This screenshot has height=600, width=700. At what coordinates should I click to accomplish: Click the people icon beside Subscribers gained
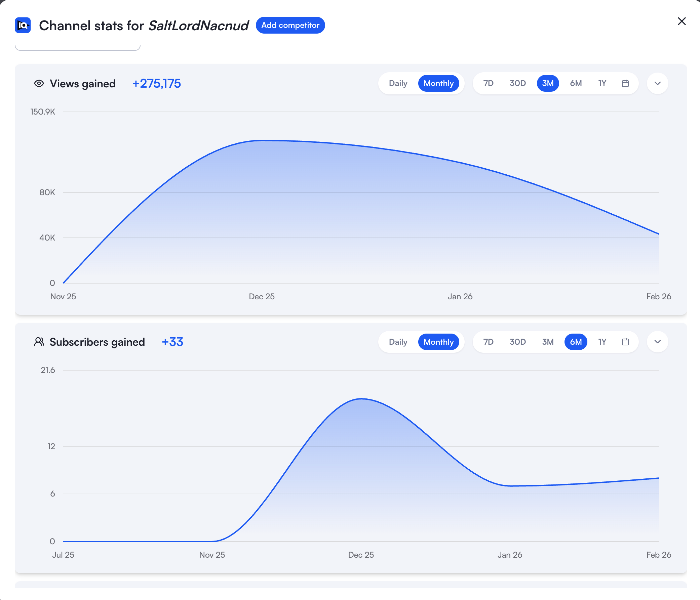coord(39,342)
